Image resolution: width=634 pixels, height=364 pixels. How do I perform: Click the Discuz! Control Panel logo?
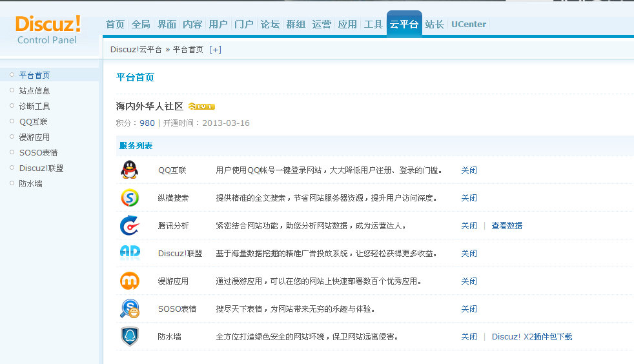coord(48,30)
